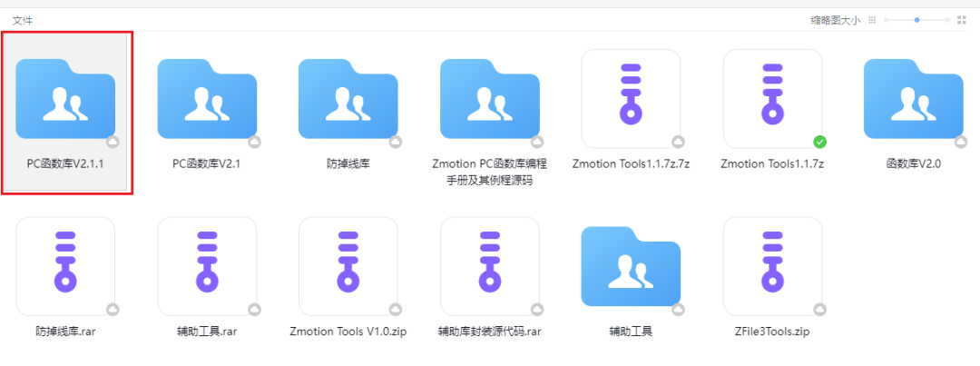Select the Zmotion Tools1.1.7z archive with green check
Image resolution: width=980 pixels, height=366 pixels.
[772, 98]
